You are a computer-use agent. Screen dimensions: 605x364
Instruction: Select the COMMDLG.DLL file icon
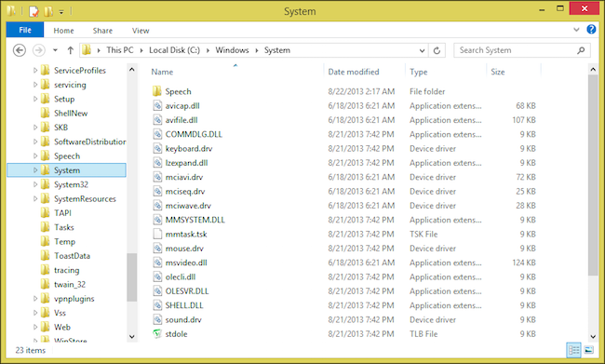click(157, 134)
